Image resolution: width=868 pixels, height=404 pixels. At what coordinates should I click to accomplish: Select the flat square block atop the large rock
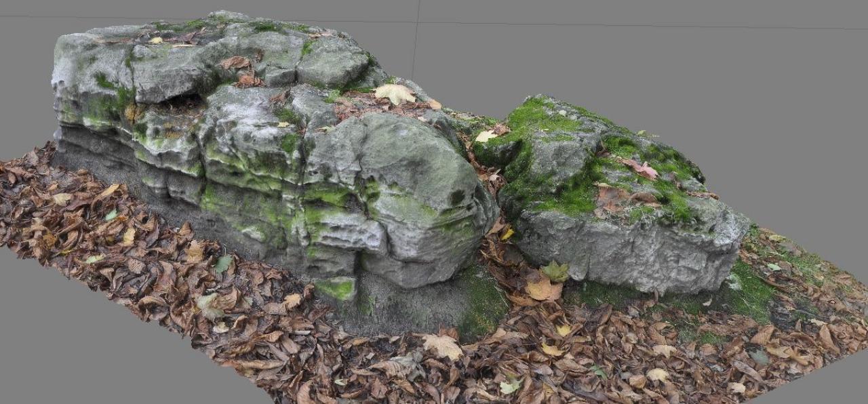pos(332,61)
